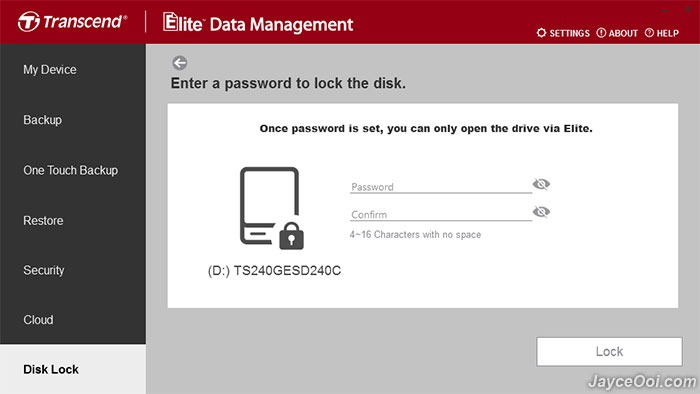Image resolution: width=700 pixels, height=394 pixels.
Task: Switch to the Security section
Action: (x=44, y=270)
